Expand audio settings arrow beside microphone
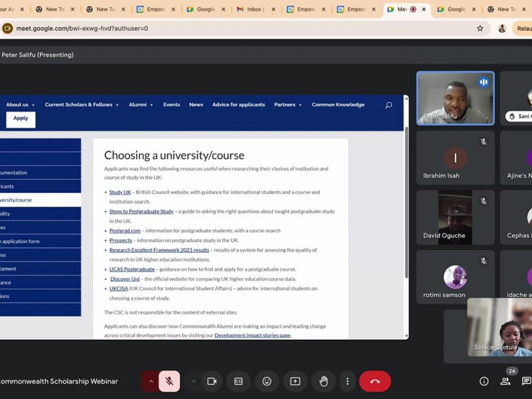Screen dimensions: 532x399 pos(151,381)
